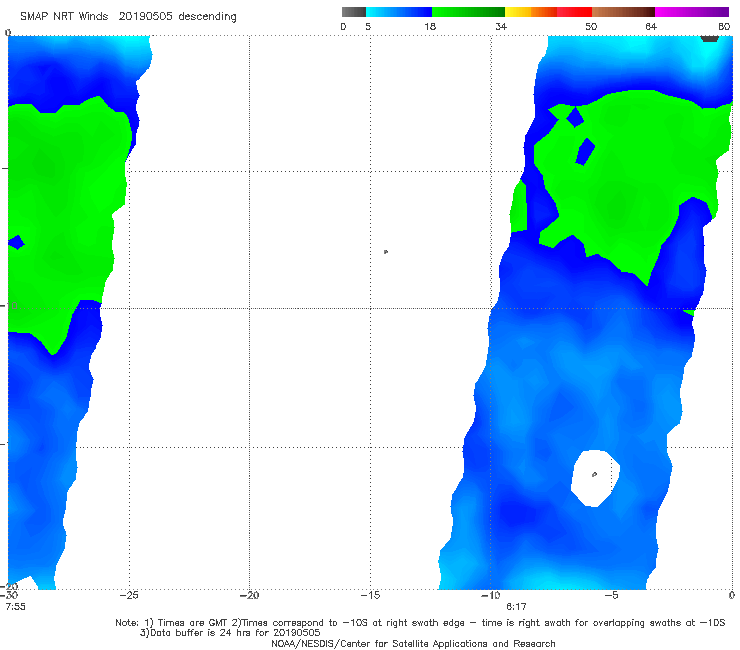Image resolution: width=740 pixels, height=650 pixels.
Task: Click the "-5" longitude label on bottom axis
Action: tap(611, 595)
